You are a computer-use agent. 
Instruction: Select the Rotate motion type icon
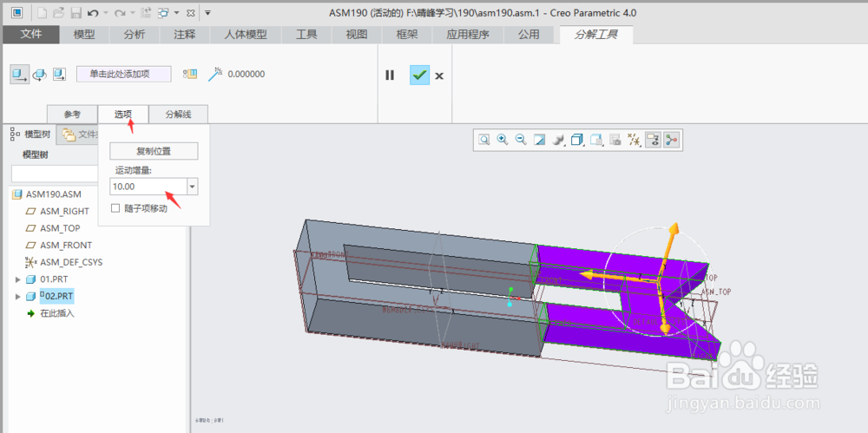(x=40, y=75)
